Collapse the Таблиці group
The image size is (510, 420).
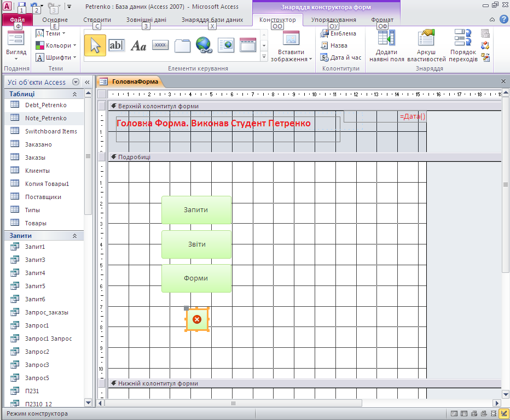tap(74, 94)
